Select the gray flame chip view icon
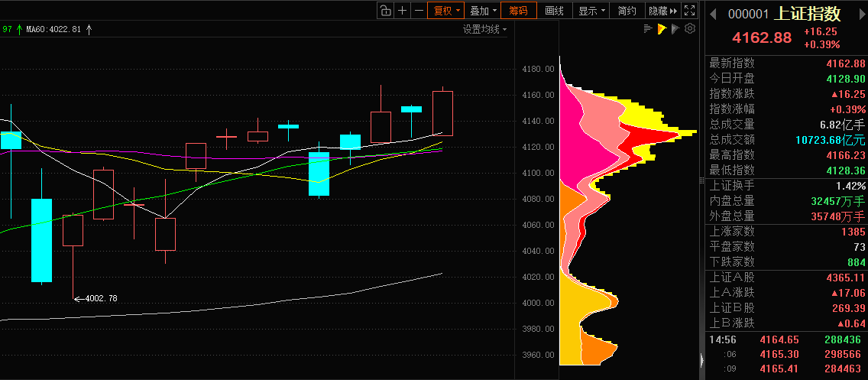 coord(675,29)
